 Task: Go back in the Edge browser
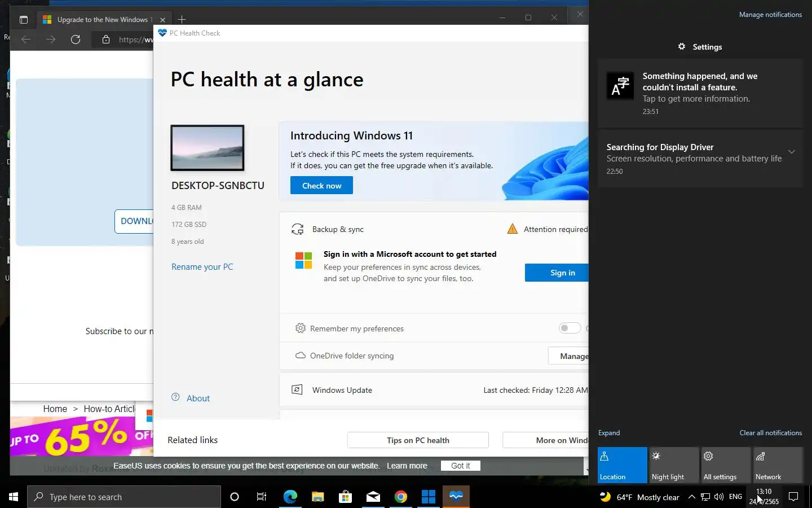pos(25,40)
